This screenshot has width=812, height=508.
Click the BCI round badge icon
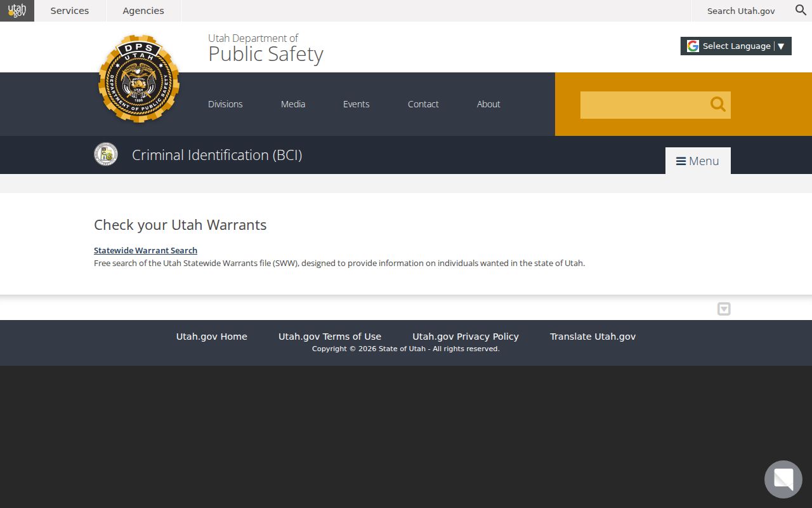106,154
